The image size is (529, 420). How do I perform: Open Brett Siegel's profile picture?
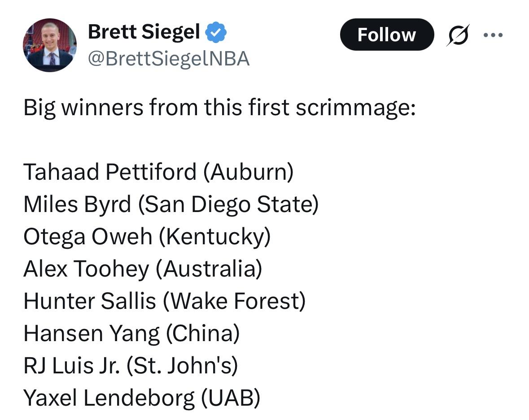click(50, 45)
